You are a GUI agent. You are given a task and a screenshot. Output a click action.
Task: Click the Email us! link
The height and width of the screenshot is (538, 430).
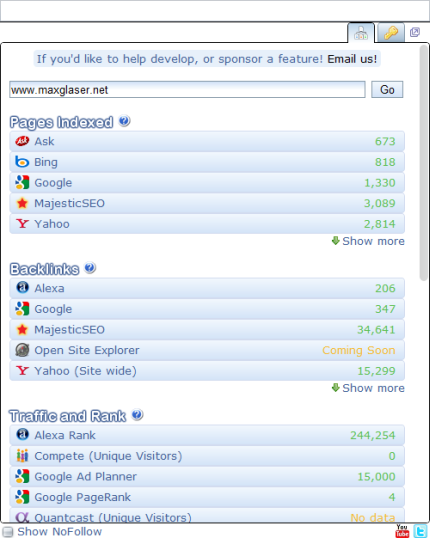352,59
